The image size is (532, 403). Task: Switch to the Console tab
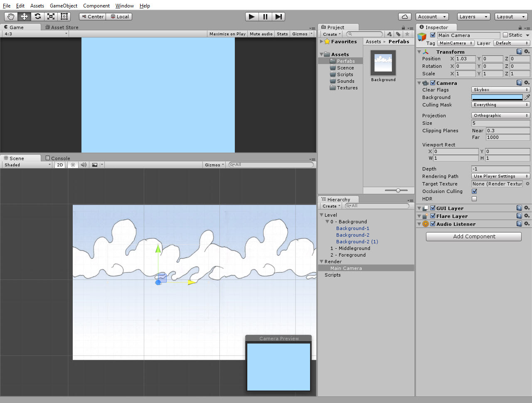[58, 158]
